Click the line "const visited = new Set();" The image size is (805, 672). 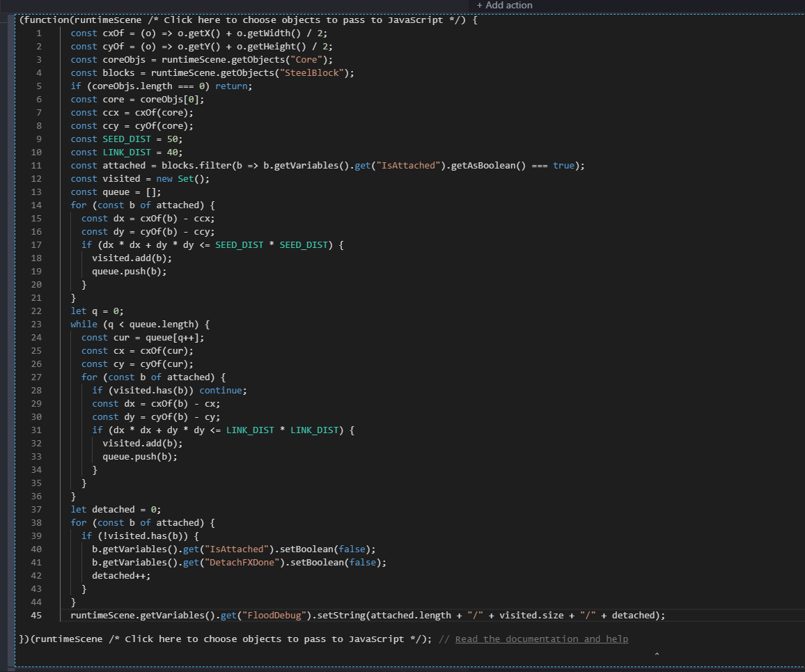[x=140, y=179]
